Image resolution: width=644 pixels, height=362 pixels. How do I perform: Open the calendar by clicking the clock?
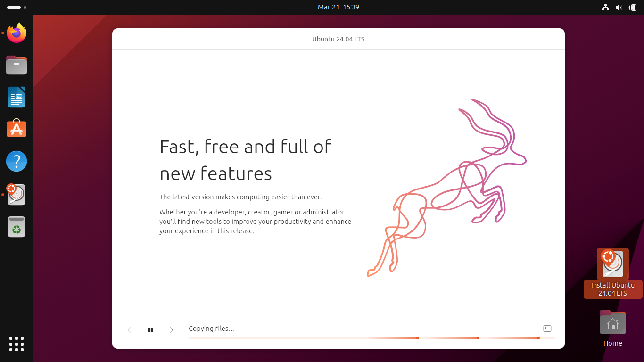click(338, 7)
